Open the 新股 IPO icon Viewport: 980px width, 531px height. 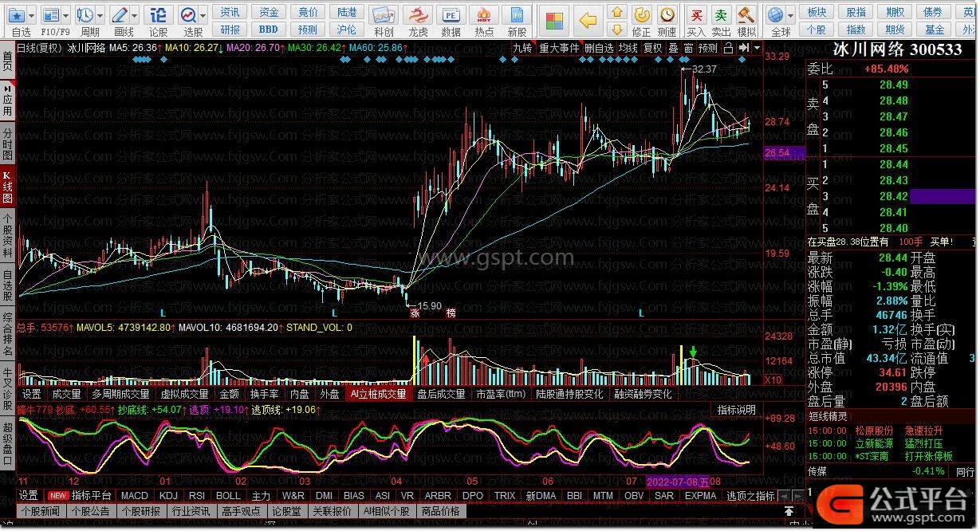click(518, 16)
